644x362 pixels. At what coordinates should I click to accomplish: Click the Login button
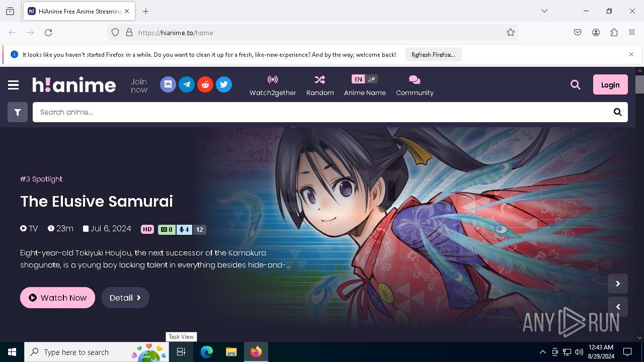610,84
